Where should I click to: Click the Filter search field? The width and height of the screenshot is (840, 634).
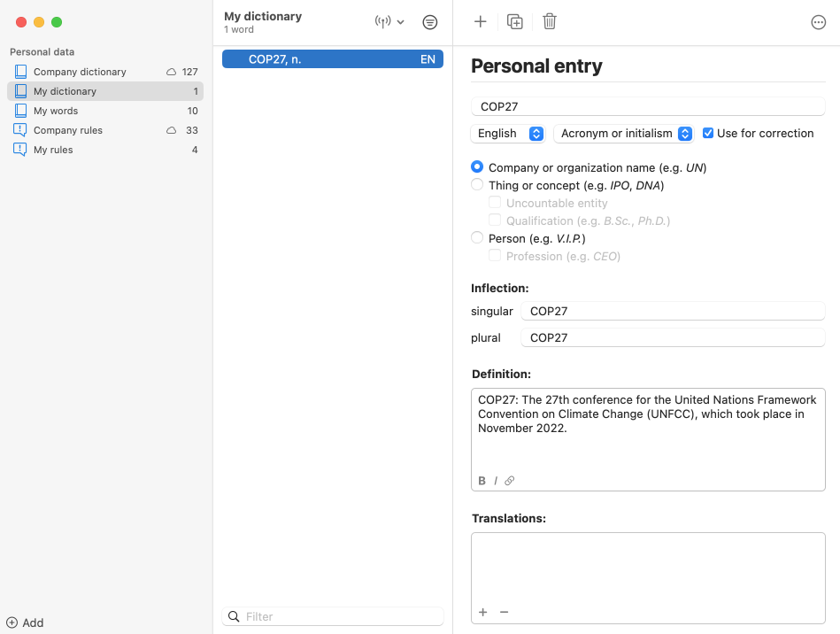tap(341, 616)
